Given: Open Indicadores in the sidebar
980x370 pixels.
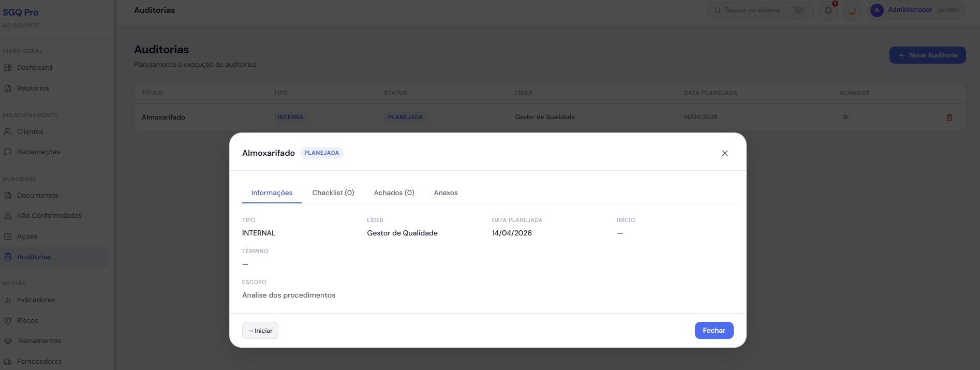Looking at the screenshot, I should tap(36, 300).
